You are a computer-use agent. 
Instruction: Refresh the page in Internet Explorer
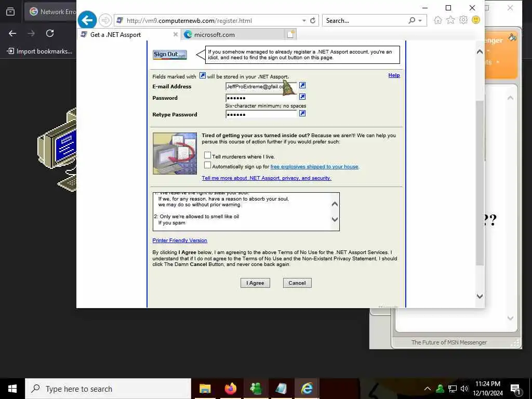pyautogui.click(x=313, y=20)
